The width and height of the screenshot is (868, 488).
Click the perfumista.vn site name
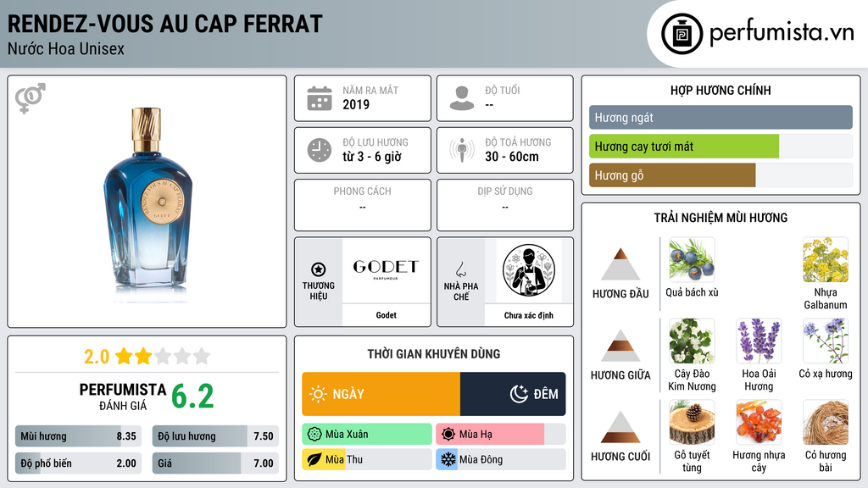782,32
